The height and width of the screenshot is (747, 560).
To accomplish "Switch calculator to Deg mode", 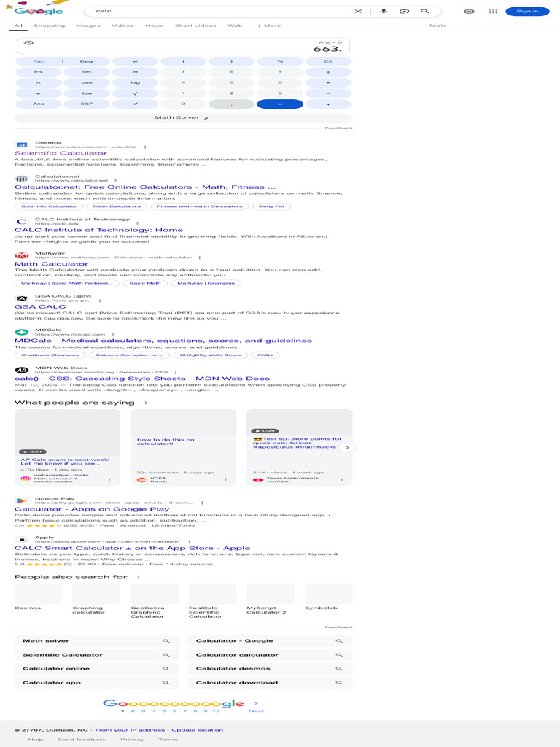I will coord(87,61).
